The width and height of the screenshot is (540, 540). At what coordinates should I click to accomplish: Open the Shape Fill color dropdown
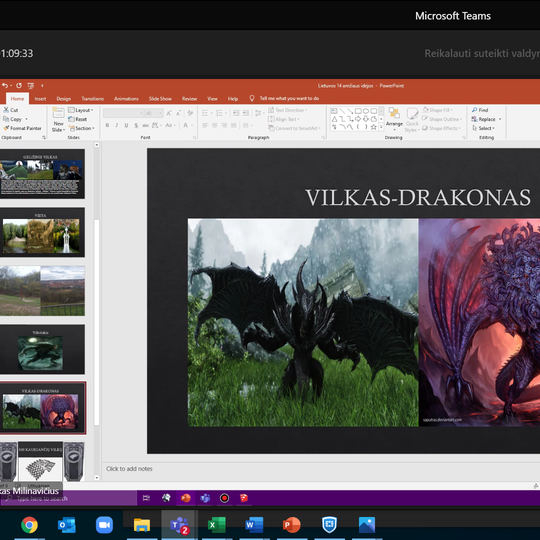tap(437, 110)
